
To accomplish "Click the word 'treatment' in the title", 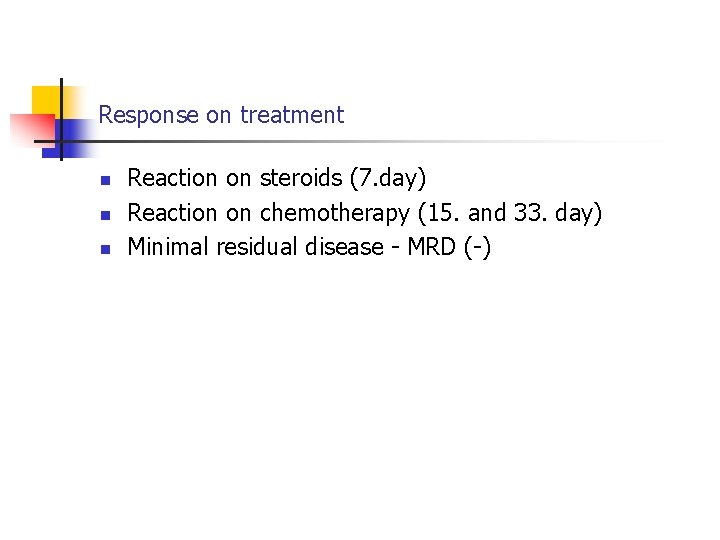I will [x=290, y=115].
